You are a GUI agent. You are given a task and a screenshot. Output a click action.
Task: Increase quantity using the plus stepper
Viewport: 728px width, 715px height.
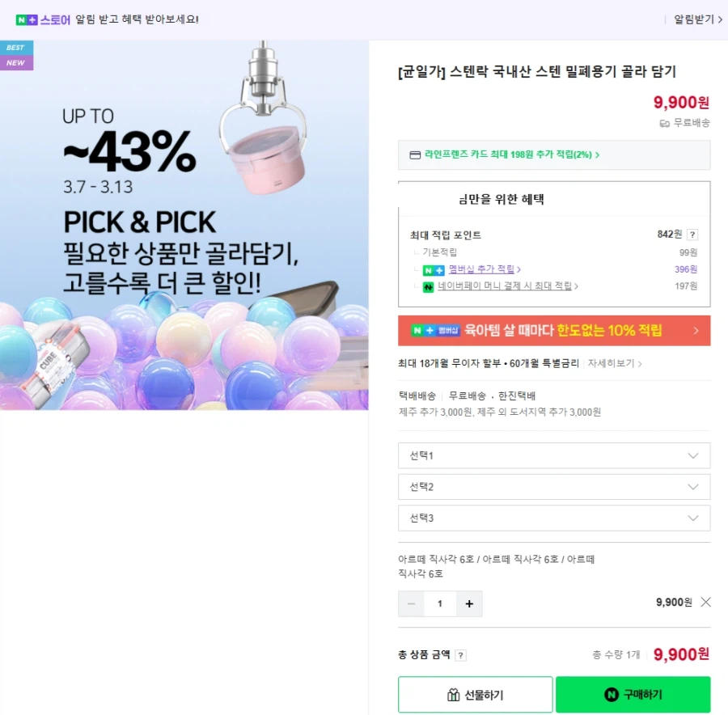[469, 603]
